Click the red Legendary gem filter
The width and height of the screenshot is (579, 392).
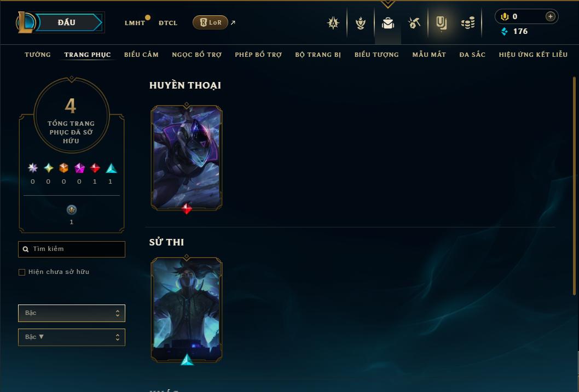[x=95, y=168]
